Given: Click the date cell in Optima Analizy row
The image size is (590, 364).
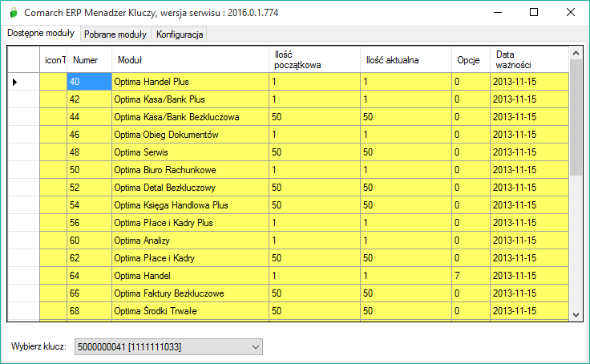Looking at the screenshot, I should point(529,241).
